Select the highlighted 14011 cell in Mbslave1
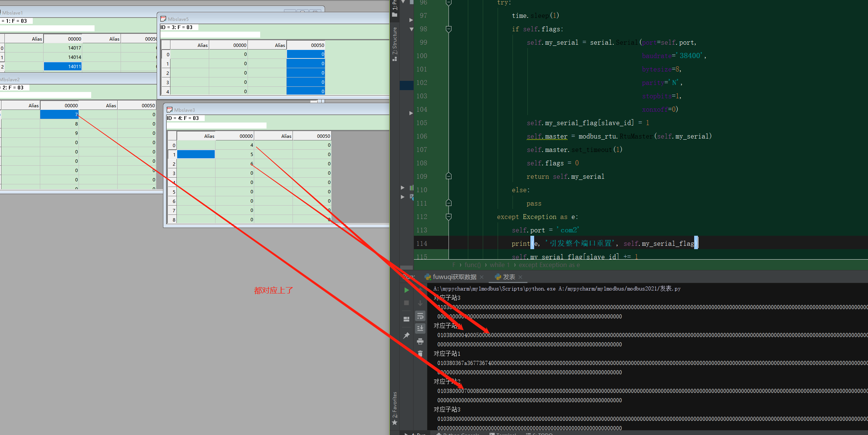868x435 pixels. (x=63, y=66)
